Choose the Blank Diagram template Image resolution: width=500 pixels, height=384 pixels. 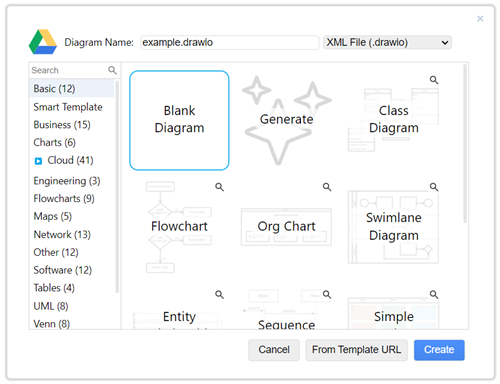(179, 120)
